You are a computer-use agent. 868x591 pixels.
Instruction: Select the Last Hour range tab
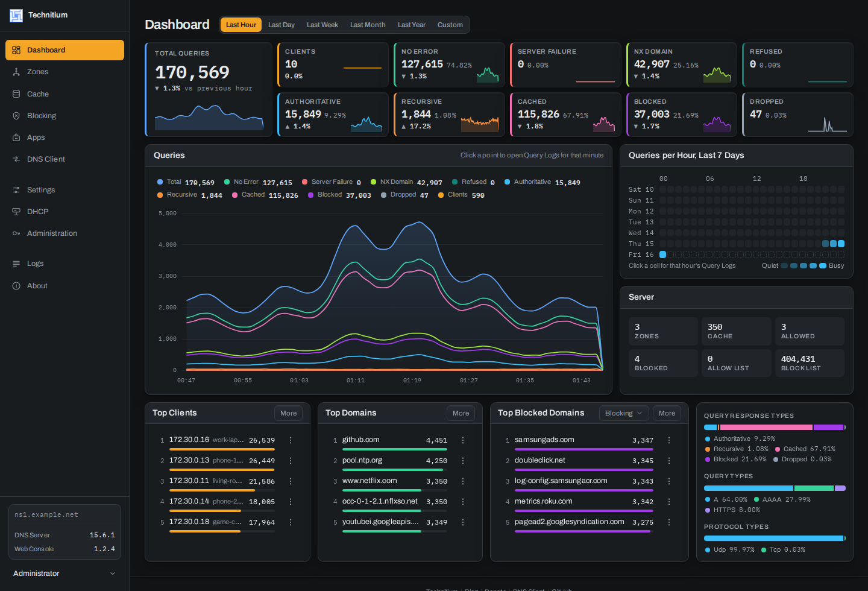click(x=241, y=25)
